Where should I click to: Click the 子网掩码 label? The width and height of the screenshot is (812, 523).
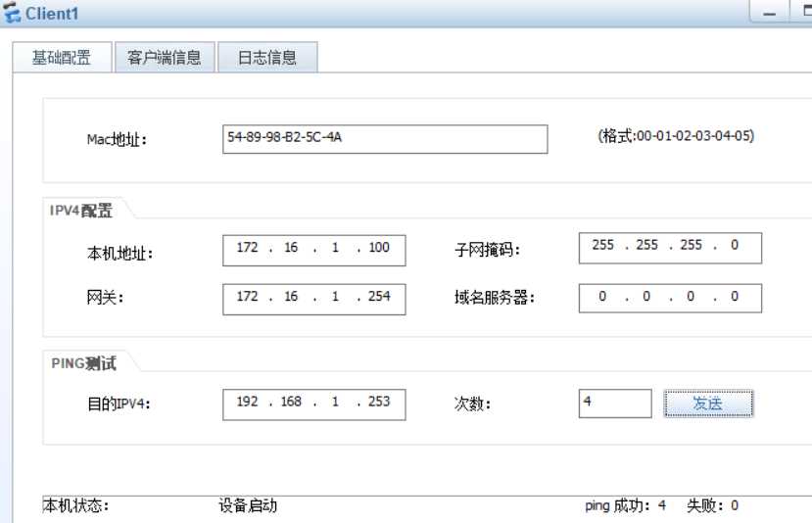[487, 250]
